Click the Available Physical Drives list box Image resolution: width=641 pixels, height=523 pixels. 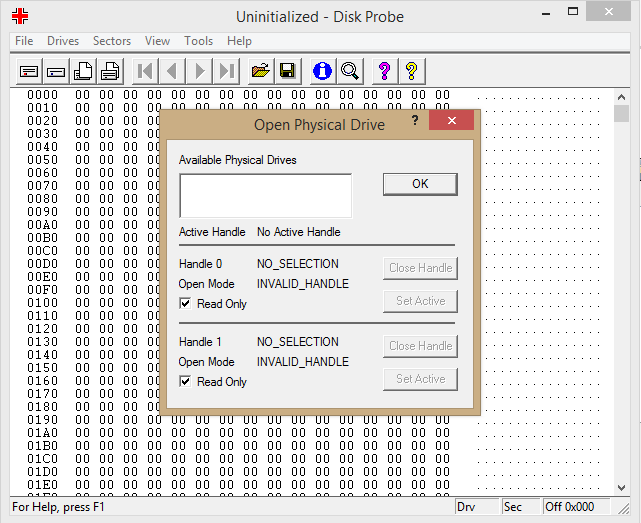point(266,196)
